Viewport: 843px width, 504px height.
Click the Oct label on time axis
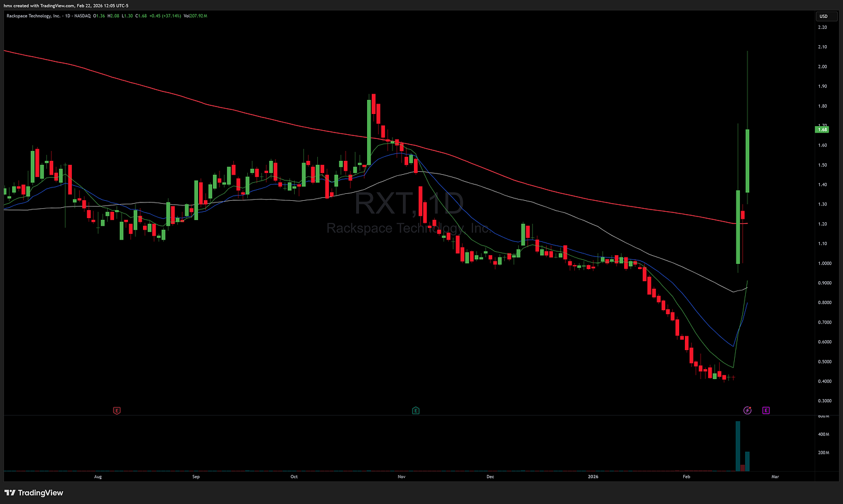tap(294, 477)
